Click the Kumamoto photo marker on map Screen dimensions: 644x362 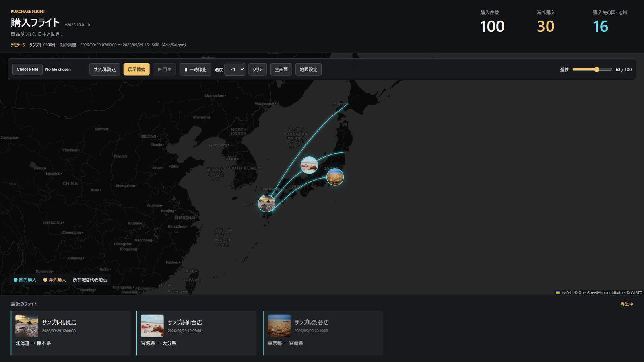(x=266, y=204)
